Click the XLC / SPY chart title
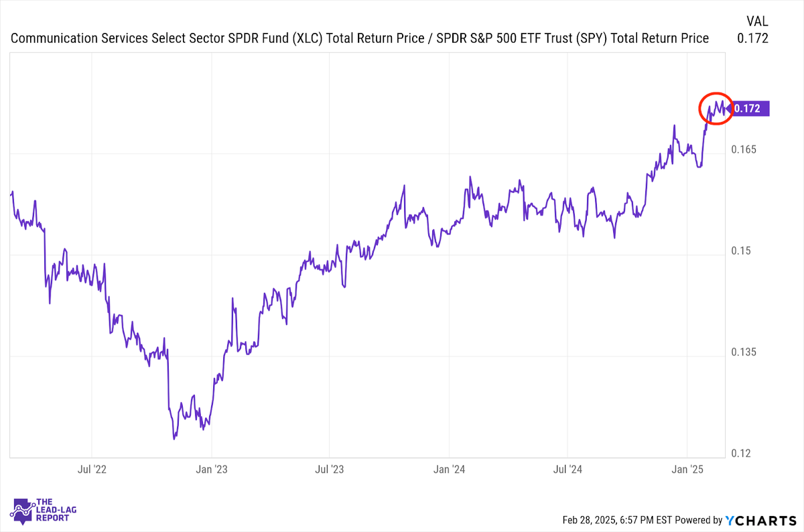This screenshot has width=804, height=532. [360, 38]
